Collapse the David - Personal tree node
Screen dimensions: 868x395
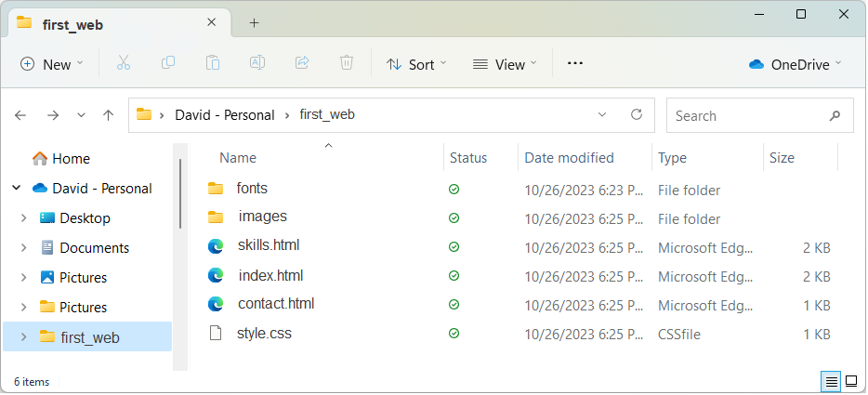[16, 189]
